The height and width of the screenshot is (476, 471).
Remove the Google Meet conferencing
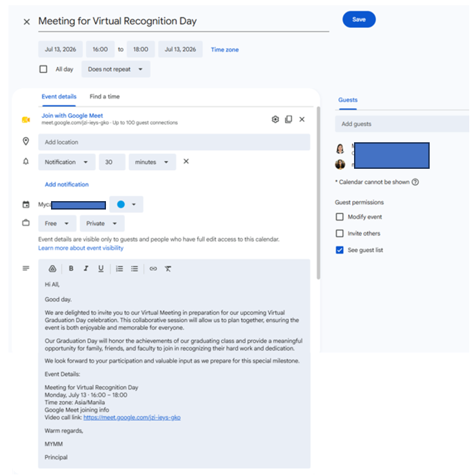click(x=302, y=119)
